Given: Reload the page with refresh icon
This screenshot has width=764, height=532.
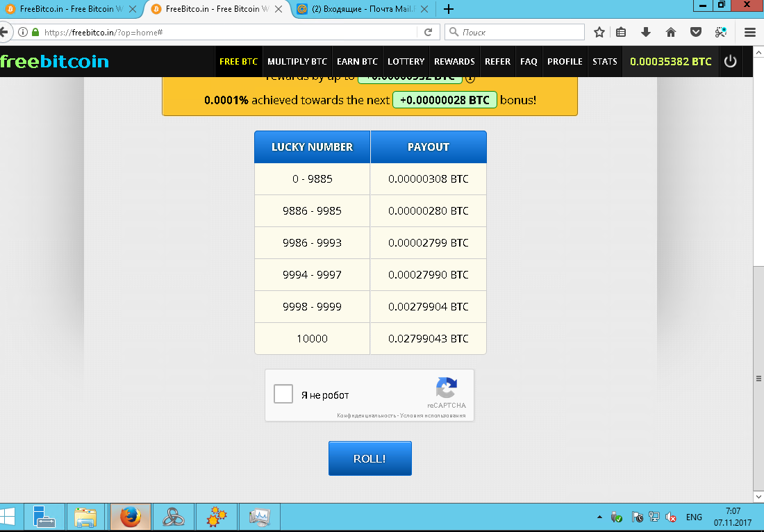Looking at the screenshot, I should (x=429, y=32).
